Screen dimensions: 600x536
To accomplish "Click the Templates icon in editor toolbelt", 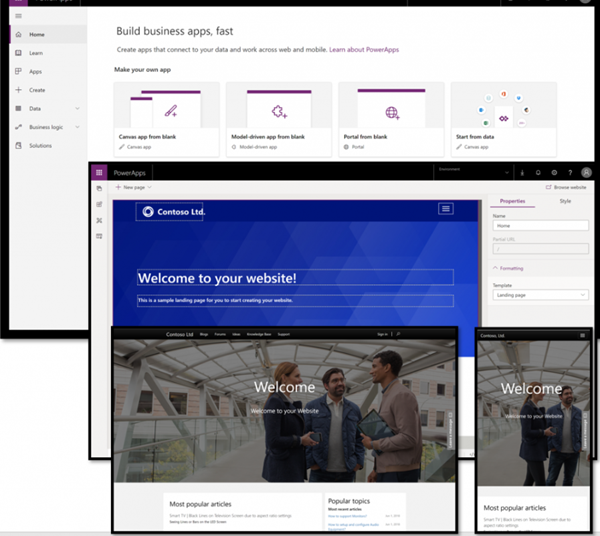I will pyautogui.click(x=99, y=236).
